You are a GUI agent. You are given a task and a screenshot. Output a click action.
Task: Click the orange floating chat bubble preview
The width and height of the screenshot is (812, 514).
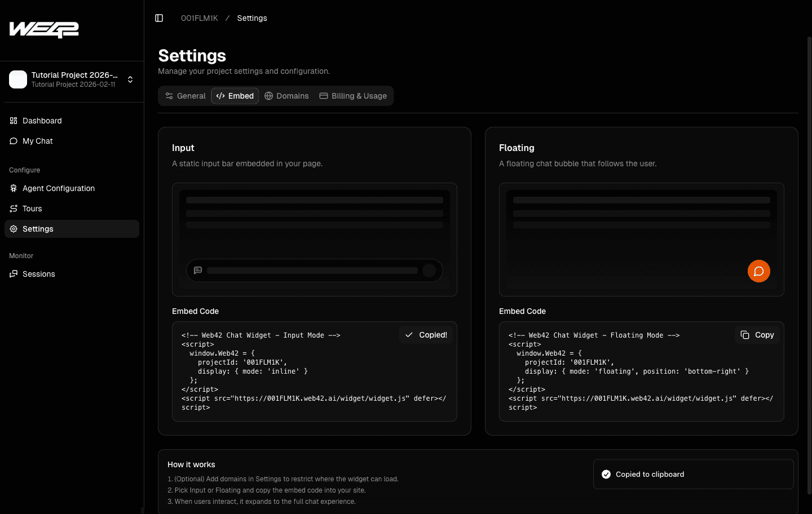click(x=758, y=271)
